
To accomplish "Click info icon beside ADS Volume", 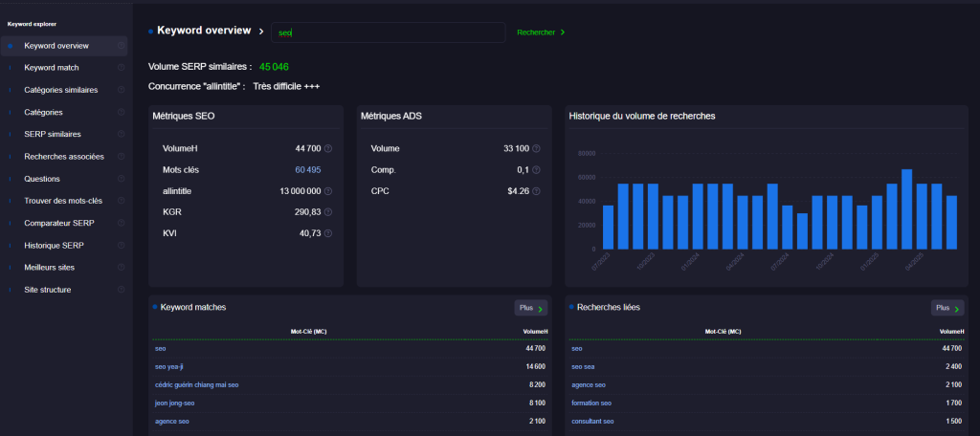I will [x=536, y=149].
